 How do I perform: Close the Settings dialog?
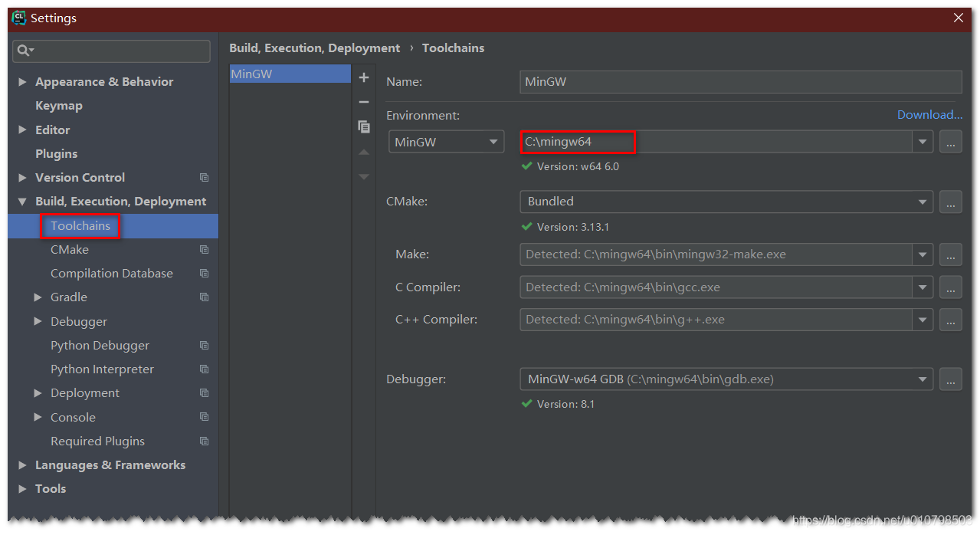coord(958,18)
